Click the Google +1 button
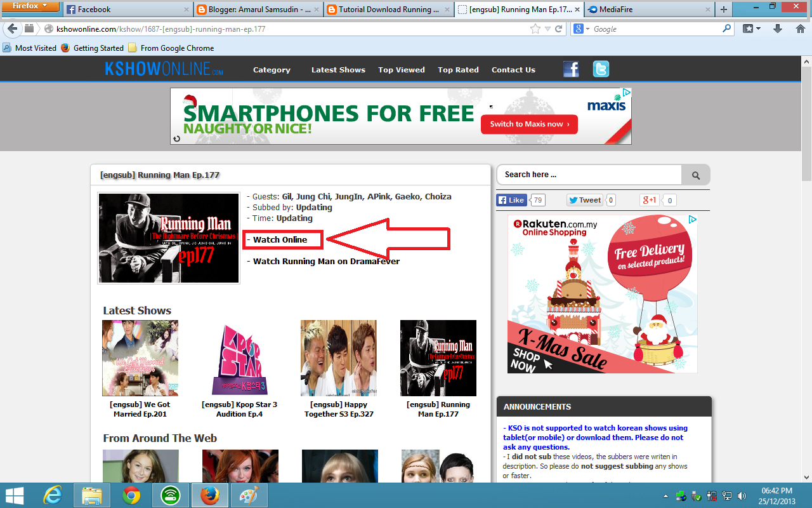Viewport: 812px width, 508px height. (x=649, y=200)
